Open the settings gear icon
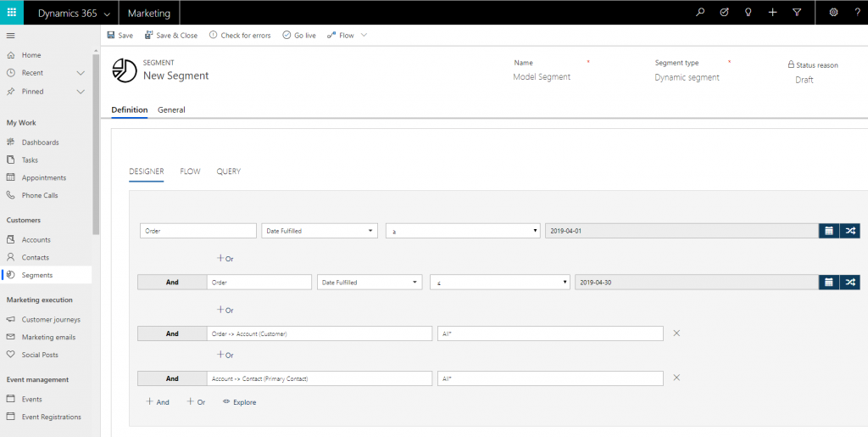 pyautogui.click(x=833, y=13)
